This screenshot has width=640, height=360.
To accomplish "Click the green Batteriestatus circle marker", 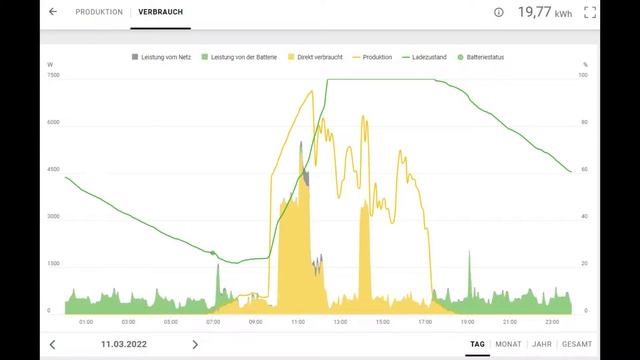I will pos(460,57).
